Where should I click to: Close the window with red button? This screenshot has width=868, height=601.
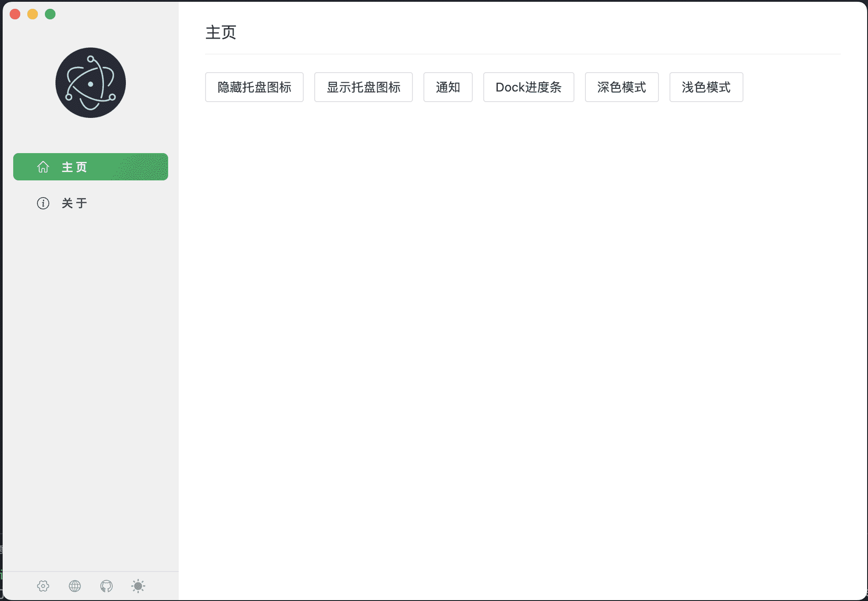coord(15,14)
